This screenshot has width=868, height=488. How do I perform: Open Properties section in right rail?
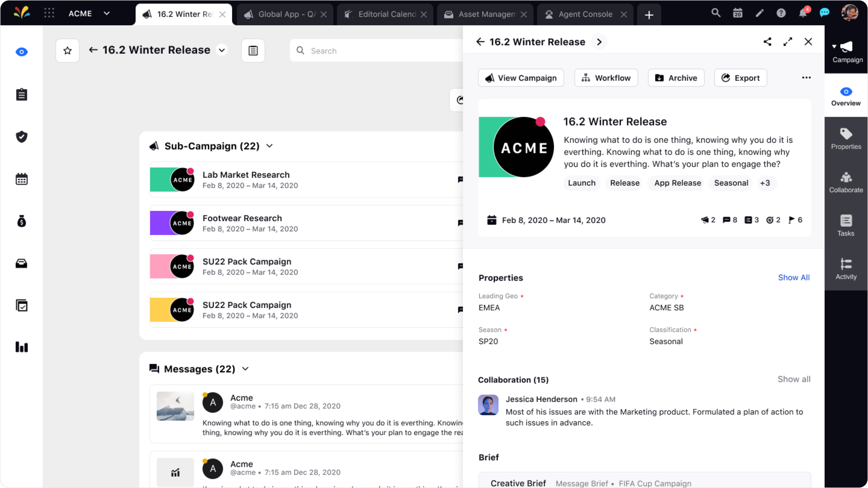click(846, 139)
